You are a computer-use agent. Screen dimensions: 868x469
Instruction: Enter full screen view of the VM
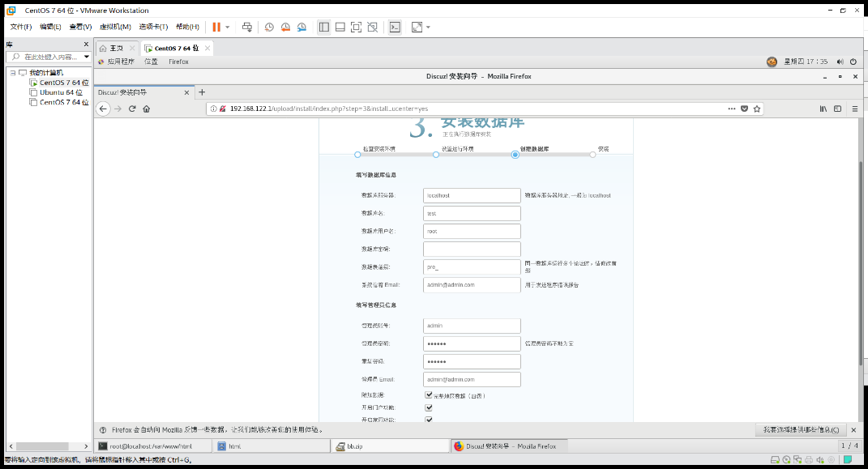click(357, 27)
